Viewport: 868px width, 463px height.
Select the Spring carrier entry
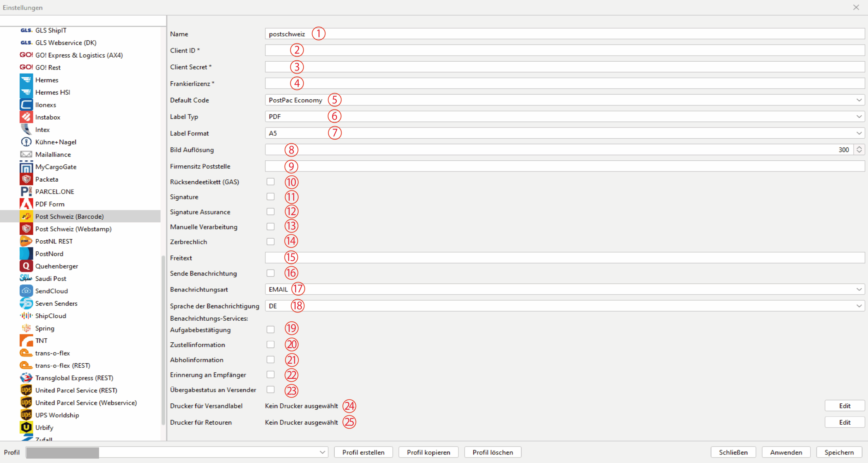point(45,328)
